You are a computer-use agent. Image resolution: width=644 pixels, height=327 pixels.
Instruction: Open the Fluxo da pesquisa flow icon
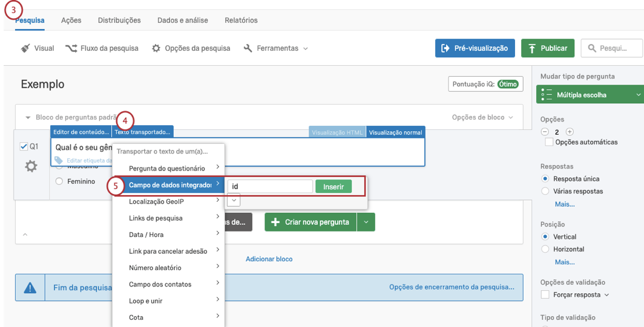pyautogui.click(x=71, y=48)
